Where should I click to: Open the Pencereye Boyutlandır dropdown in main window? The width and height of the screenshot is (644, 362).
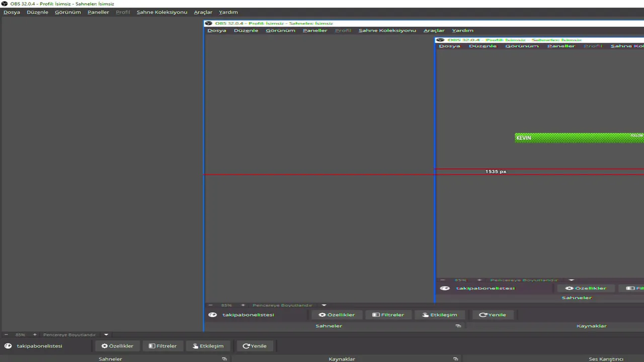pos(106,334)
